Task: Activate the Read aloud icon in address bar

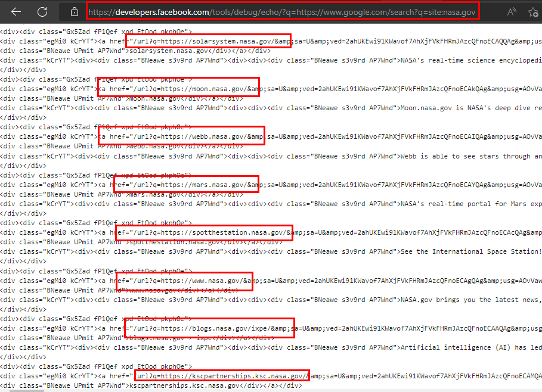Action: click(x=512, y=12)
